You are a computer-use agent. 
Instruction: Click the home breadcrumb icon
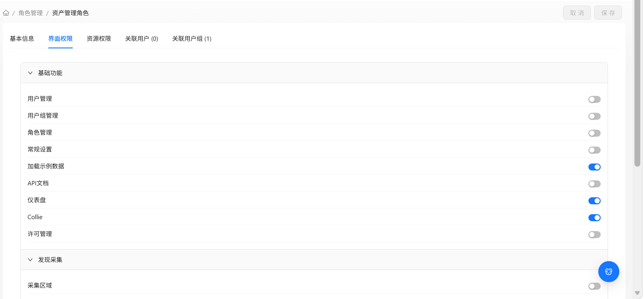(x=6, y=13)
